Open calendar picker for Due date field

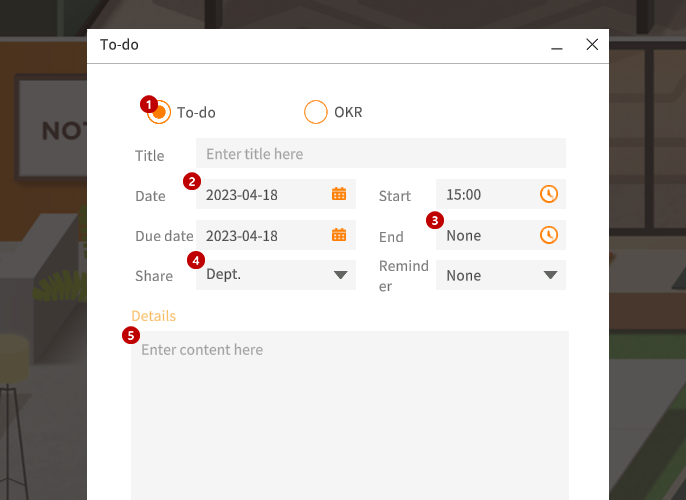pyautogui.click(x=339, y=235)
